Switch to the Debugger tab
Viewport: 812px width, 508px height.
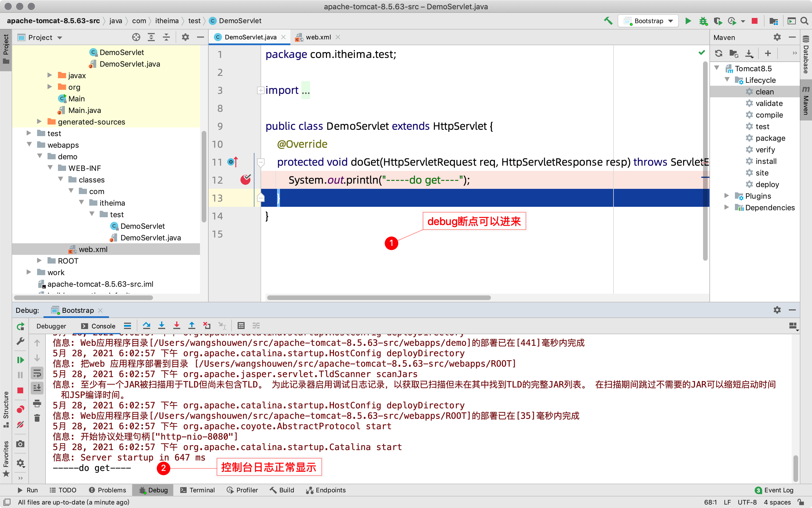(x=51, y=326)
